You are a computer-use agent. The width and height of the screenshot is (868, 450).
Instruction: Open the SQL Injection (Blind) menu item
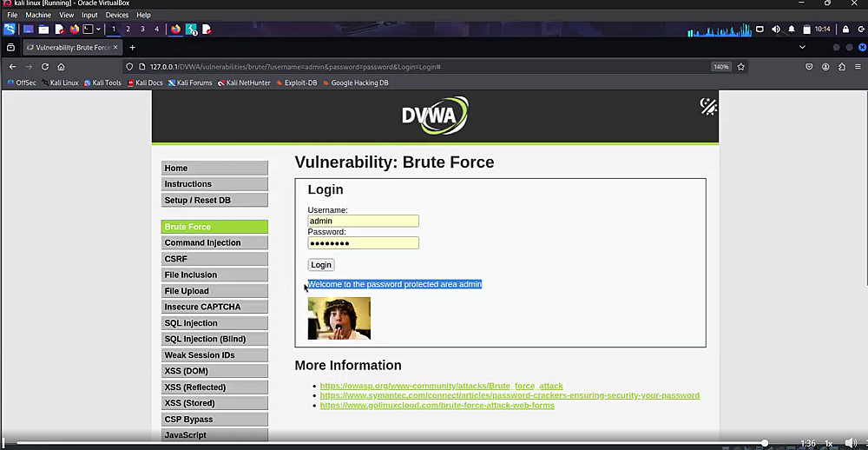point(214,339)
